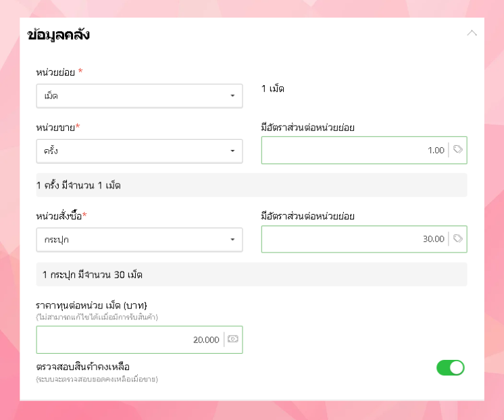Click the หน่วยขาย field label

pos(57,127)
